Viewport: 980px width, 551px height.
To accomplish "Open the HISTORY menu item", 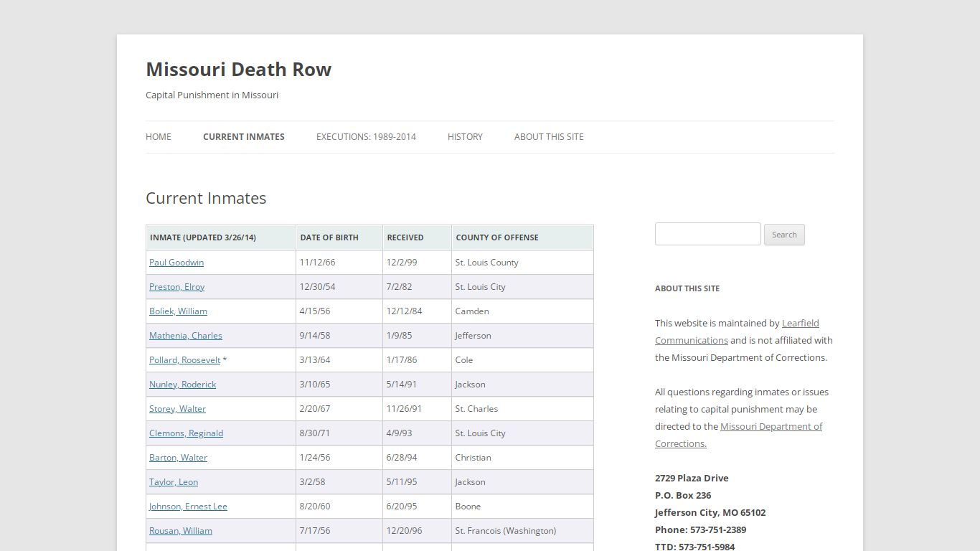I will 465,137.
